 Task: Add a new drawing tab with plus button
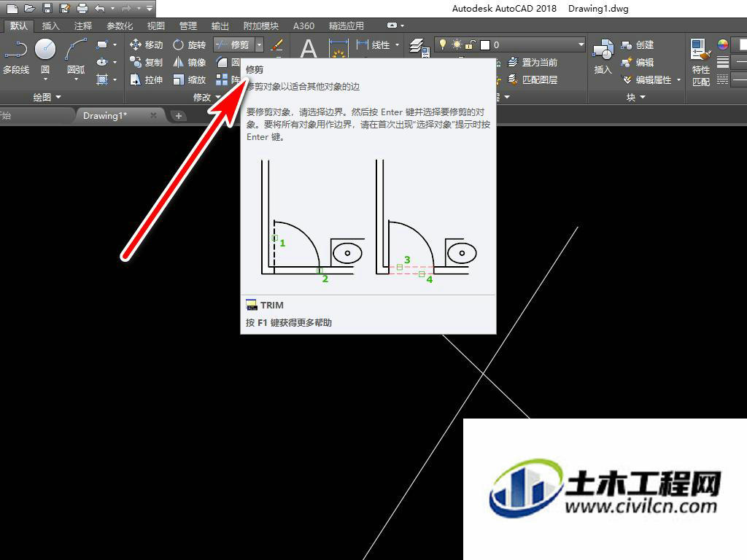(179, 115)
